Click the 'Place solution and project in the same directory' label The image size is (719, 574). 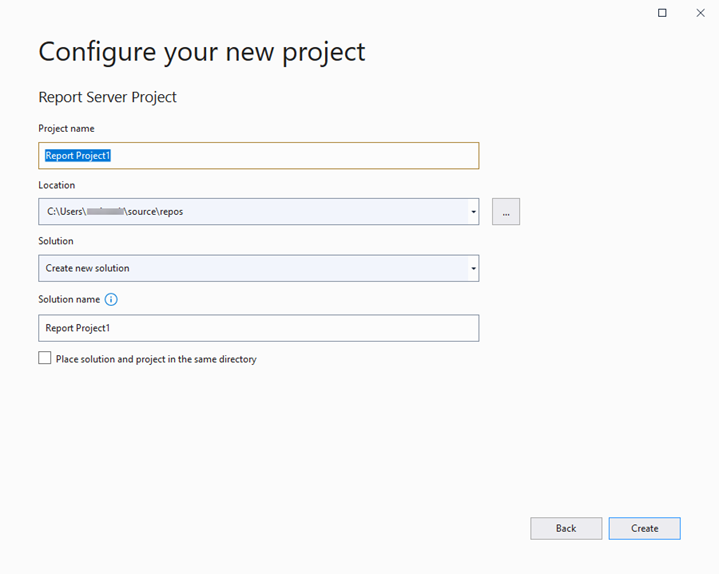(156, 359)
